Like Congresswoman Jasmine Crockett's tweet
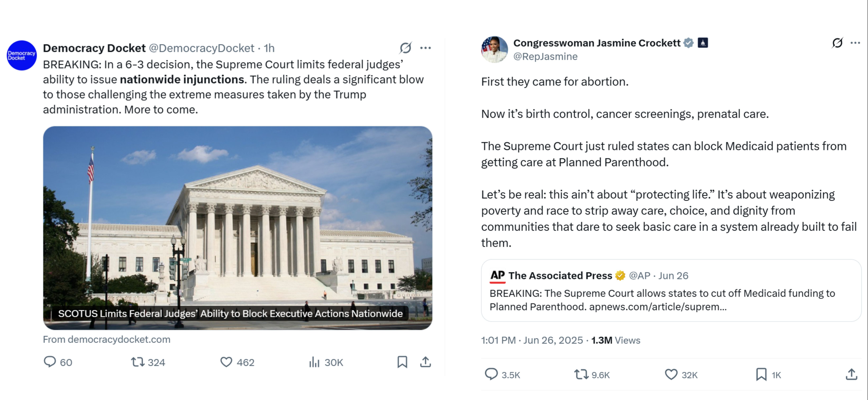The image size is (868, 400). pos(671,374)
